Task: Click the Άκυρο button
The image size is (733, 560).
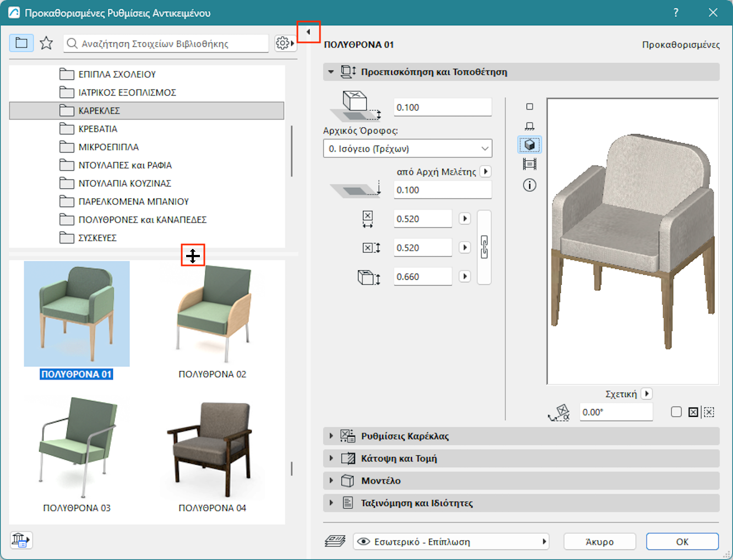Action: (599, 542)
